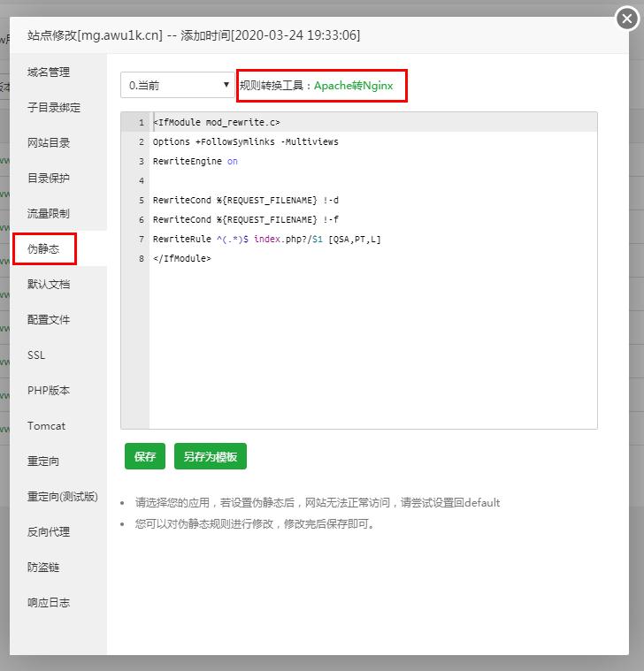The image size is (644, 671).
Task: Close the site modification dialog
Action: [627, 19]
